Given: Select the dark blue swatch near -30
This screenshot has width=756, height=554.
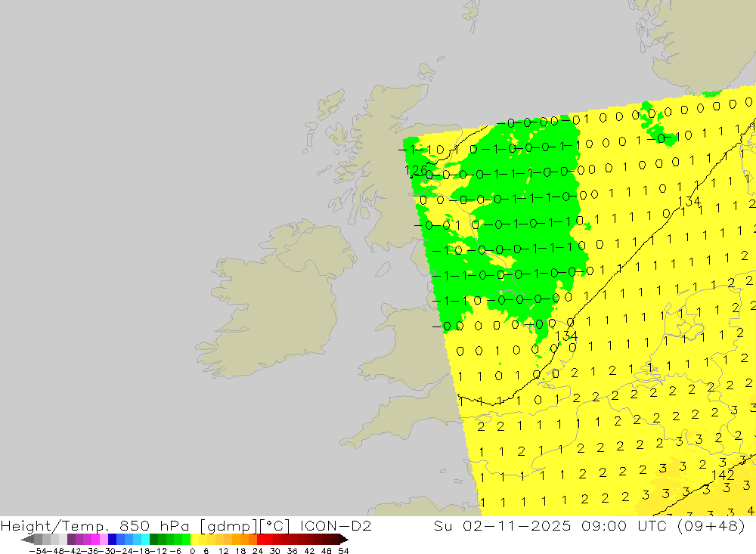Looking at the screenshot, I should tap(112, 540).
